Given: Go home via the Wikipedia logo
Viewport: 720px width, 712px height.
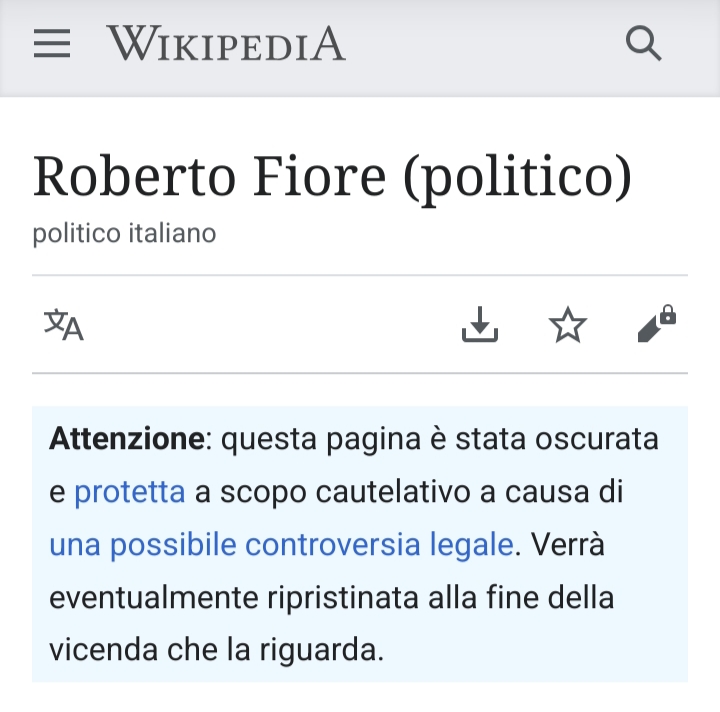Looking at the screenshot, I should point(226,43).
